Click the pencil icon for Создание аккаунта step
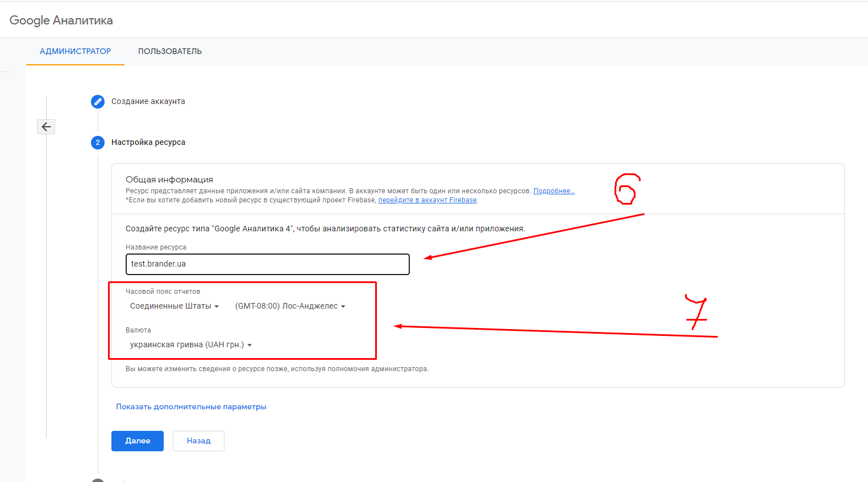868x482 pixels. [98, 102]
